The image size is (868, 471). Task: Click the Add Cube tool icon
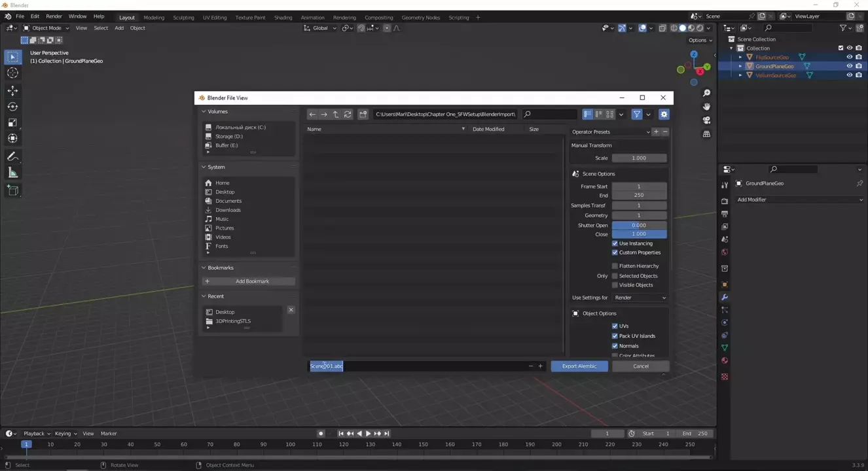[x=12, y=190]
